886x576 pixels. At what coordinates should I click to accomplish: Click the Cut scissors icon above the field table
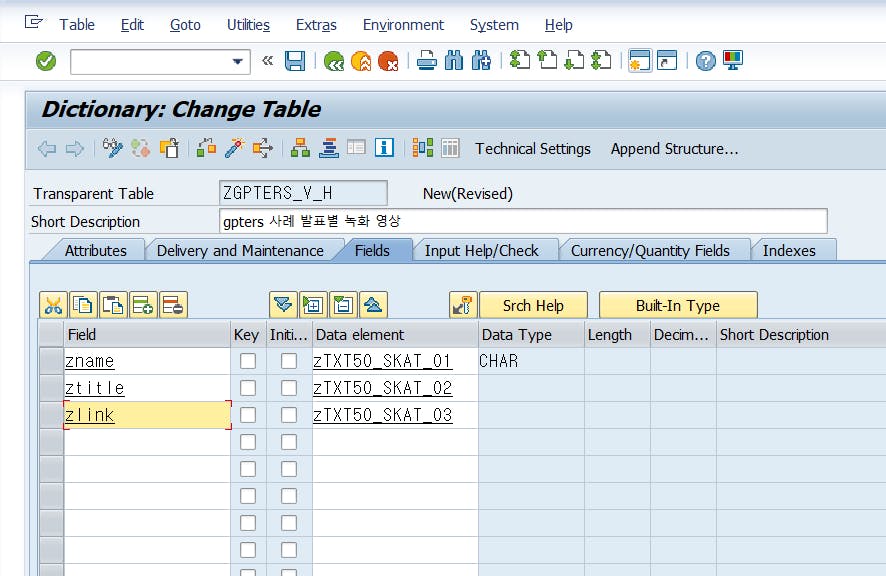(53, 306)
